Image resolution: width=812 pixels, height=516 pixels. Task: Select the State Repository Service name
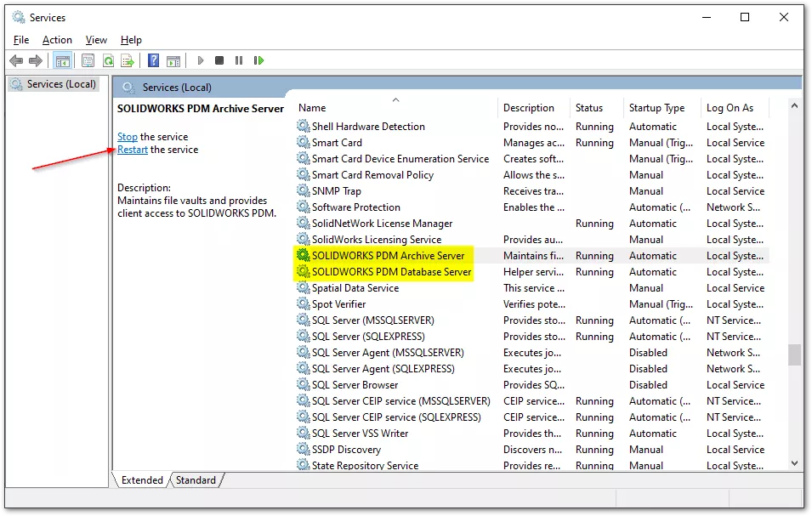[x=365, y=465]
